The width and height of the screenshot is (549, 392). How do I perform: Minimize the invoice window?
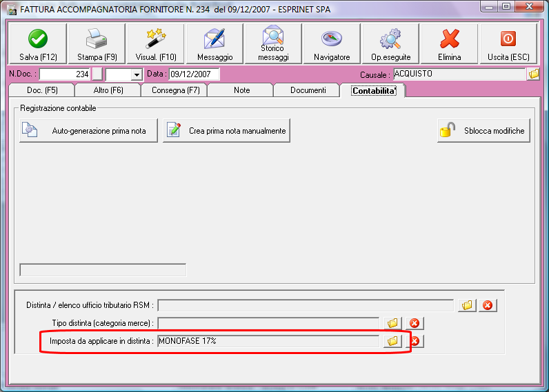pyautogui.click(x=489, y=7)
